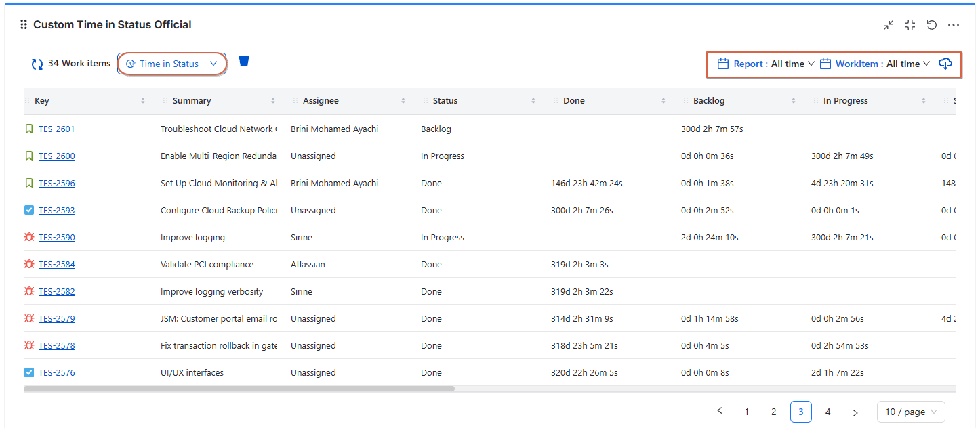Open the three-dots more options menu

coord(954,25)
